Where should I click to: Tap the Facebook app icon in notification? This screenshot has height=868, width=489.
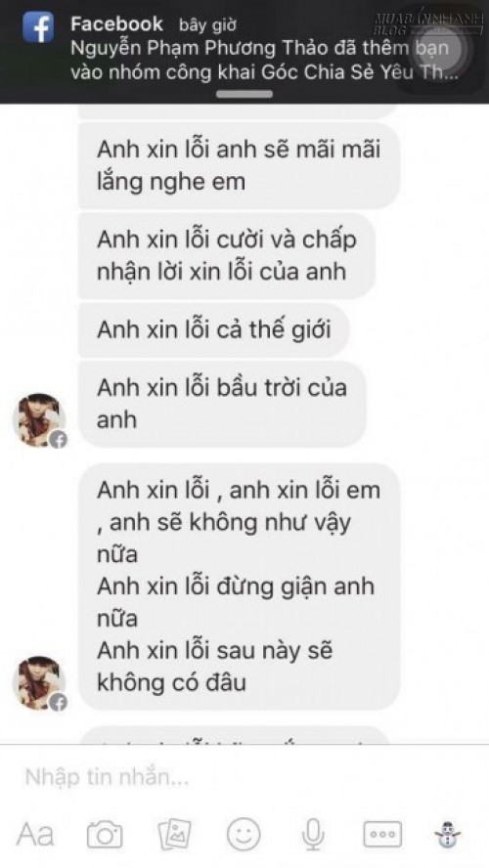(x=38, y=27)
